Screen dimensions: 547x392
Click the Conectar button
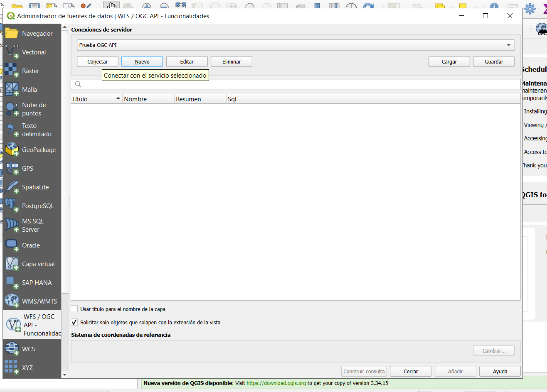point(98,61)
